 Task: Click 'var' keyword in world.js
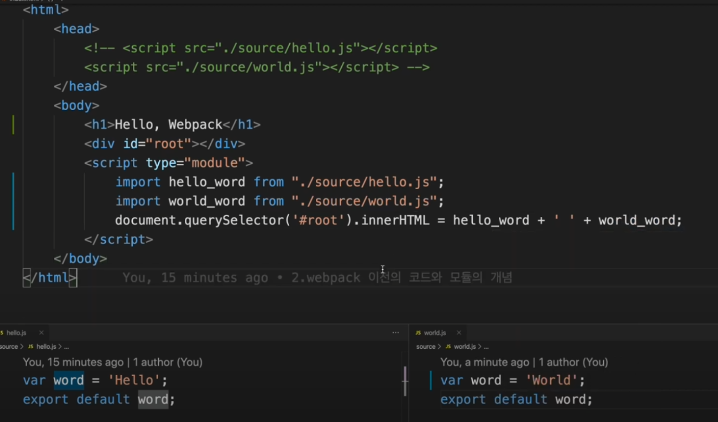(452, 380)
